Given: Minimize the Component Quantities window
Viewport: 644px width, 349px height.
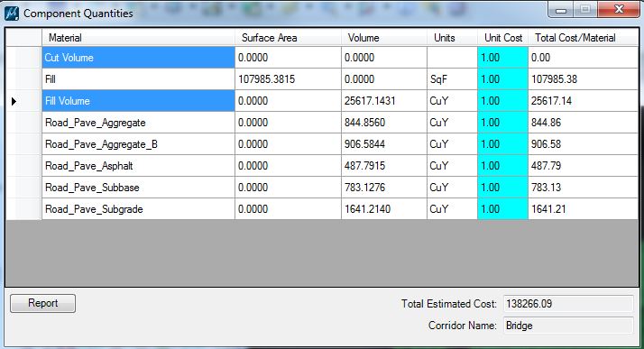Looking at the screenshot, I should coord(561,9).
